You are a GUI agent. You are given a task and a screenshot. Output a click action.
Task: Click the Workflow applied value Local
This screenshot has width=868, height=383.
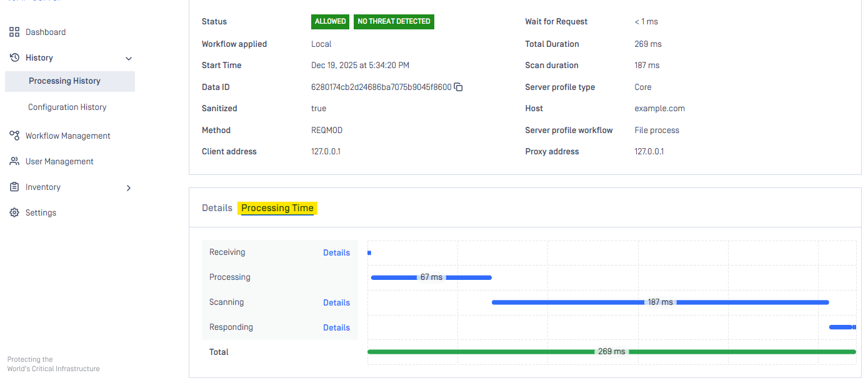(x=321, y=44)
